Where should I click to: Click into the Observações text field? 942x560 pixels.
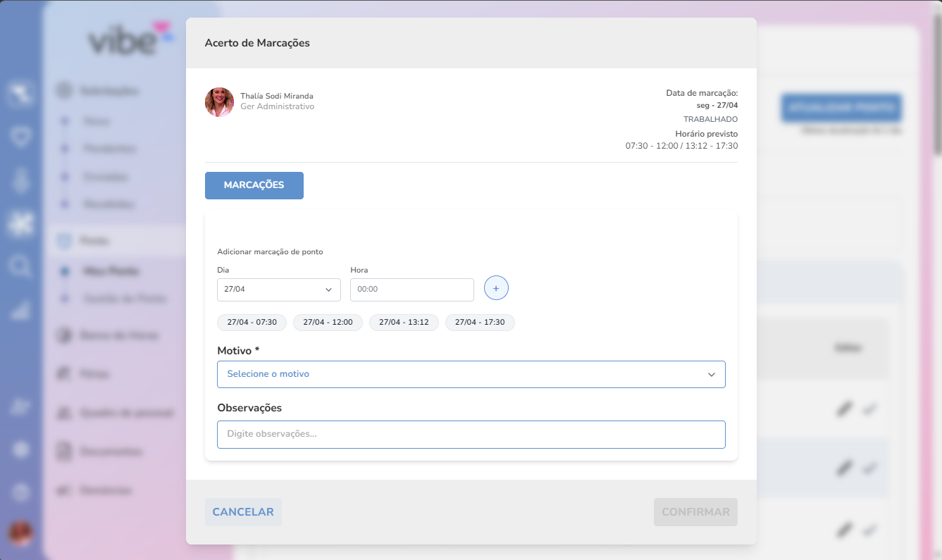coord(471,435)
